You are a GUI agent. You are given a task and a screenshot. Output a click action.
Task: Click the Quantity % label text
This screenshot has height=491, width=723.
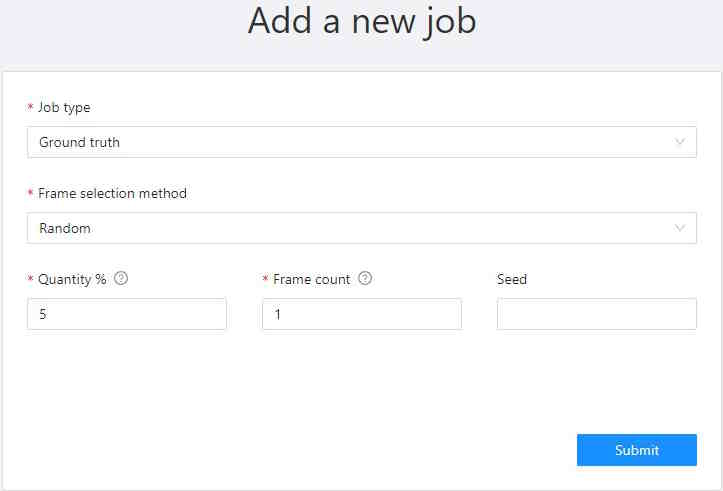coord(72,279)
